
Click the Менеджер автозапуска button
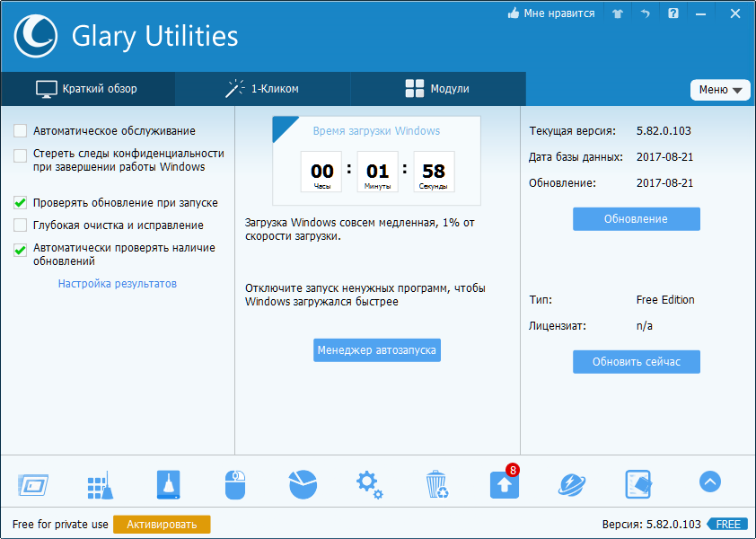click(377, 350)
